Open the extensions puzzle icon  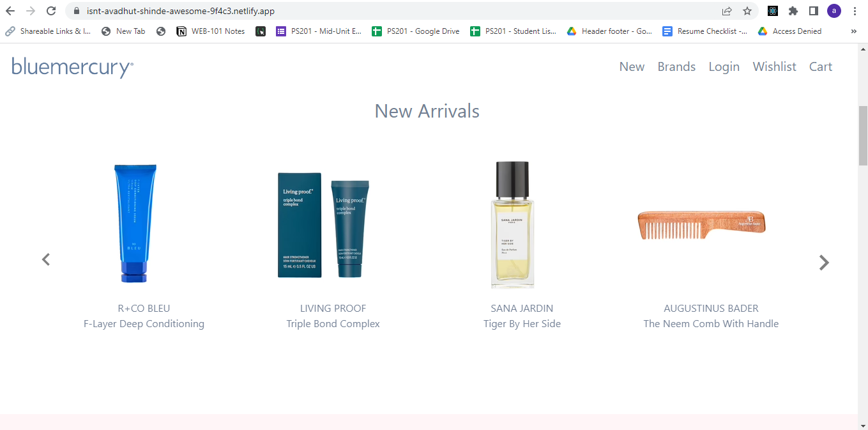coord(793,11)
